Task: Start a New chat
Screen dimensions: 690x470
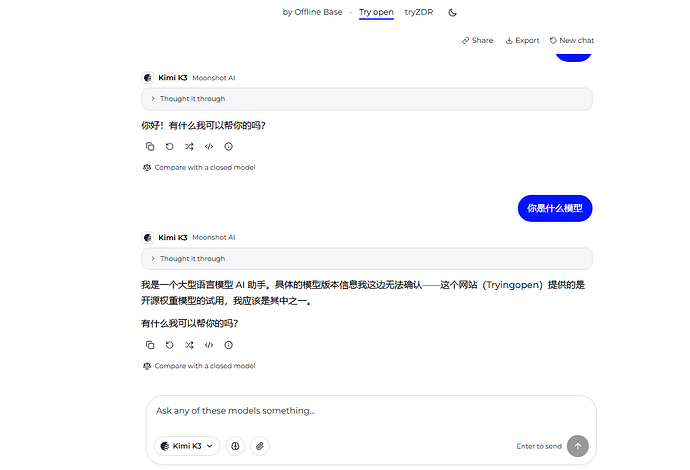Action: click(572, 40)
